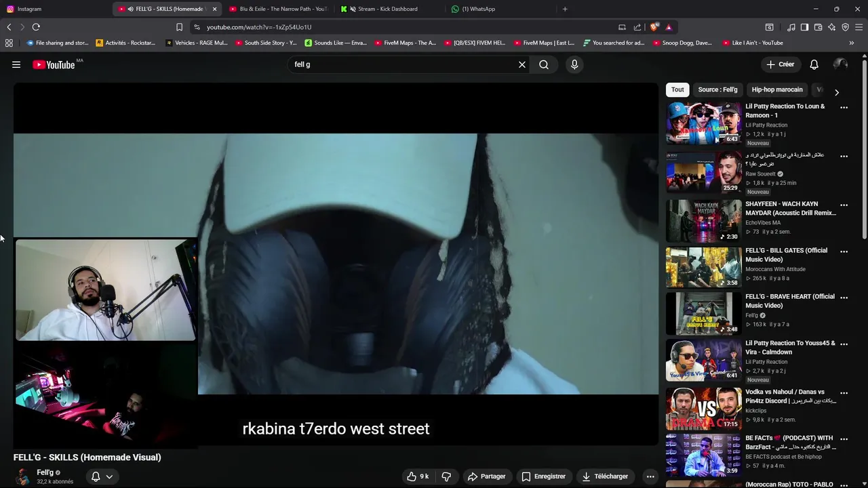Clear the search box with the X

[522, 64]
